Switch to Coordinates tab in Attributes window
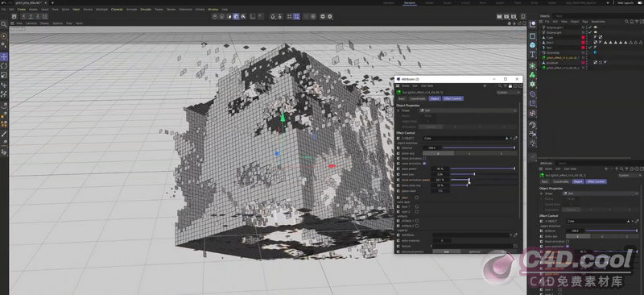This screenshot has width=644, height=295. click(418, 99)
